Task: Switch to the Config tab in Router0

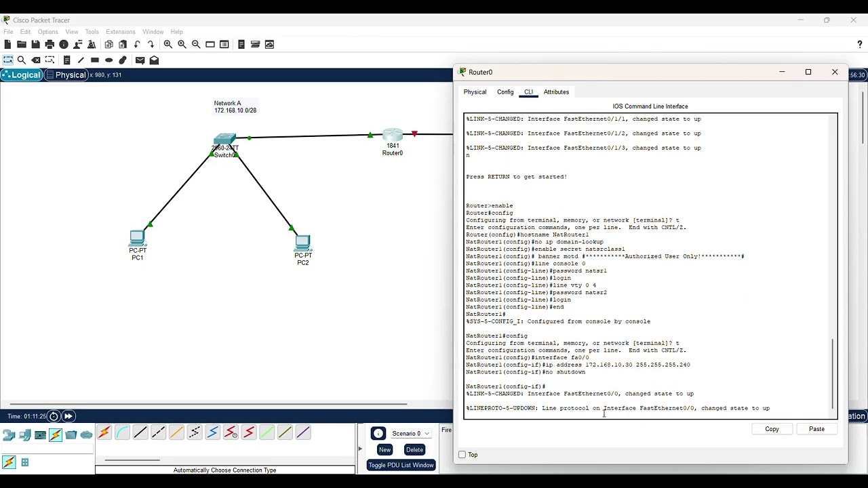Action: click(x=505, y=92)
